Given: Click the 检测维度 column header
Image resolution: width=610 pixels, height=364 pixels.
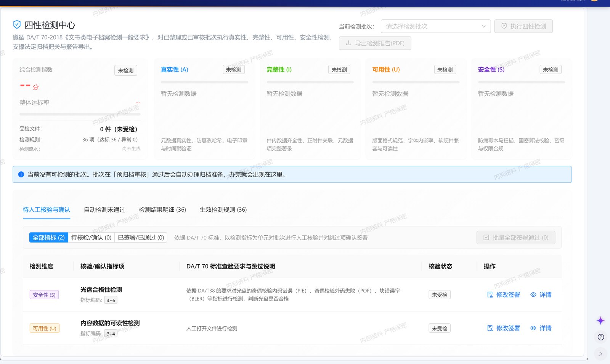Looking at the screenshot, I should (x=42, y=267).
